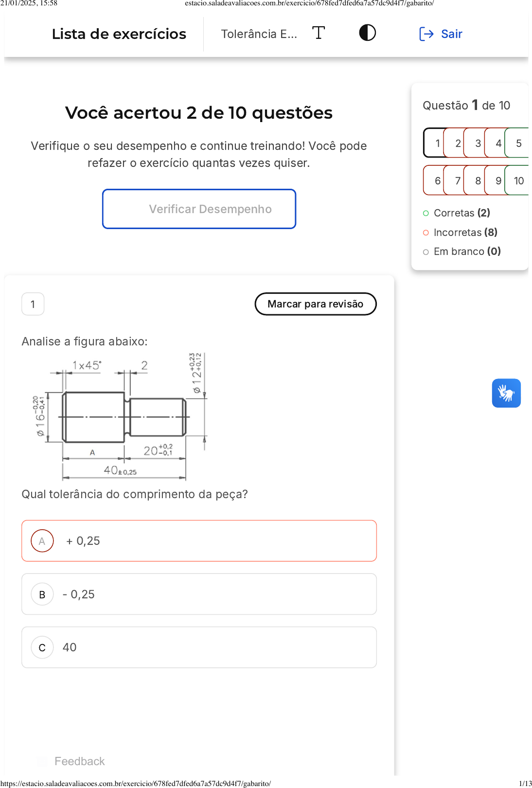Click the Verificar Desempenho button

tap(199, 209)
